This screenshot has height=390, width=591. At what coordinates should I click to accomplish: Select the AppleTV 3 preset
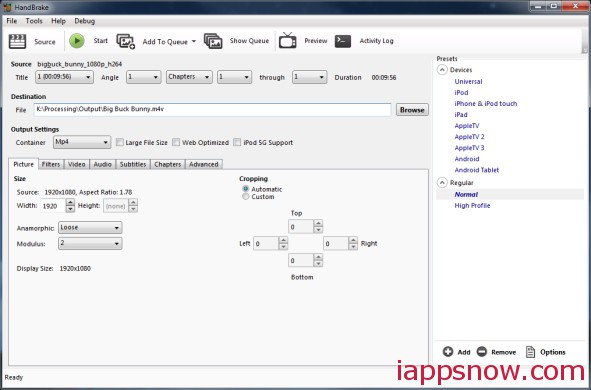pyautogui.click(x=469, y=148)
